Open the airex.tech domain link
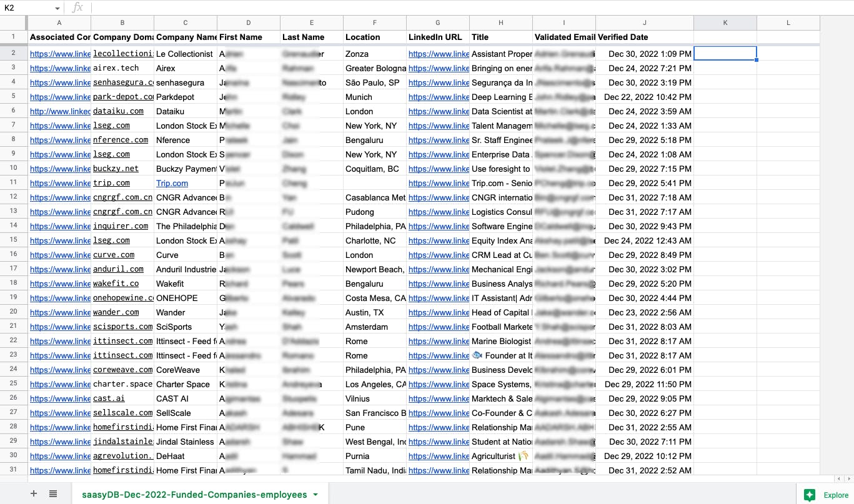This screenshot has height=504, width=854. (x=116, y=68)
